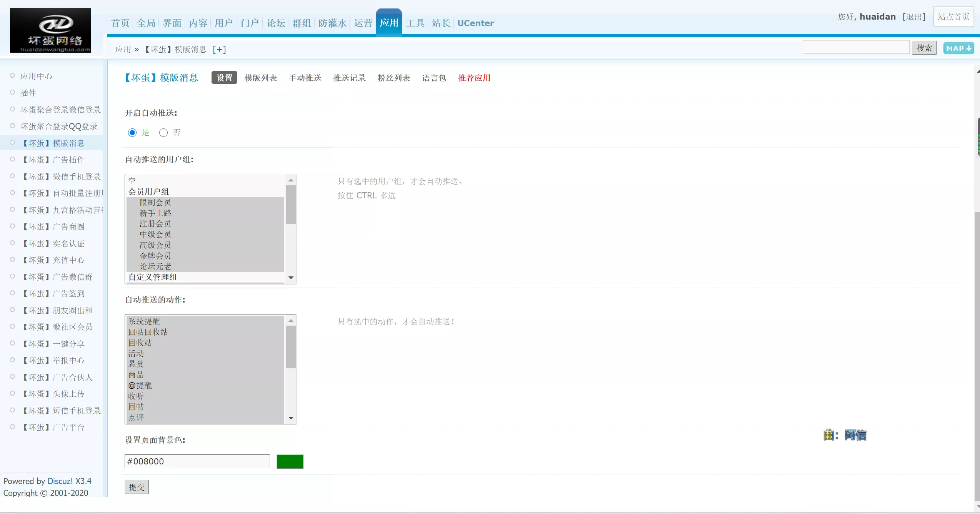Click the 坏蛋网络 logo image
The height and width of the screenshot is (514, 980).
50,30
